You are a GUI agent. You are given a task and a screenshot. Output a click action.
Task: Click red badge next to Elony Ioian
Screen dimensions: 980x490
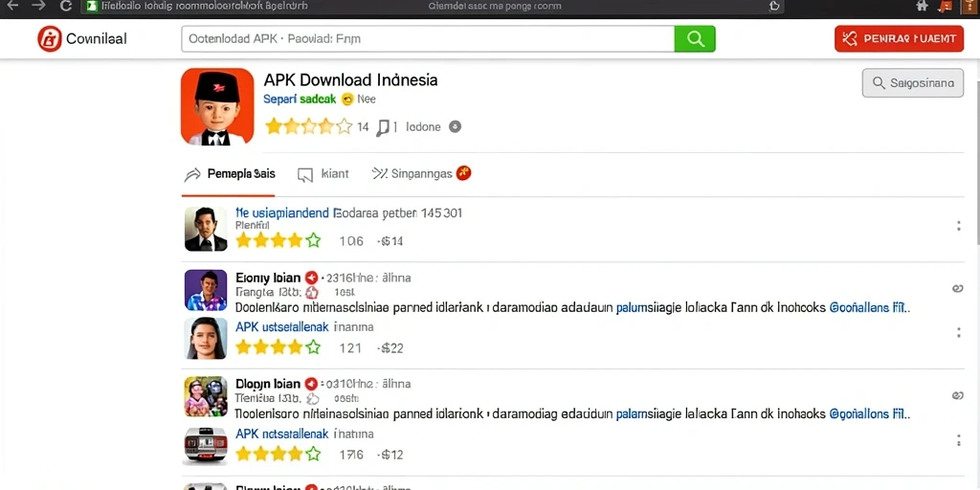click(x=311, y=278)
